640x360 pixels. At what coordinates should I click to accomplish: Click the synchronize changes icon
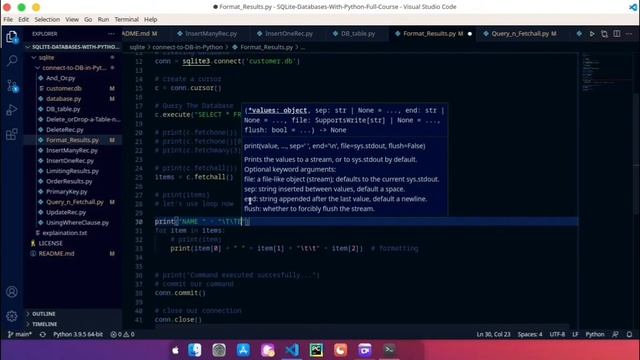pyautogui.click(x=42, y=334)
